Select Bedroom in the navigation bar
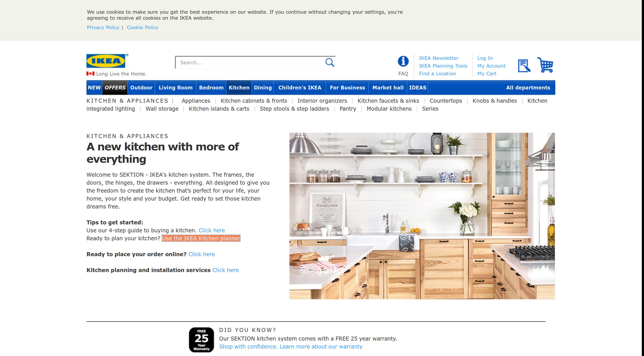This screenshot has height=356, width=644. click(211, 88)
